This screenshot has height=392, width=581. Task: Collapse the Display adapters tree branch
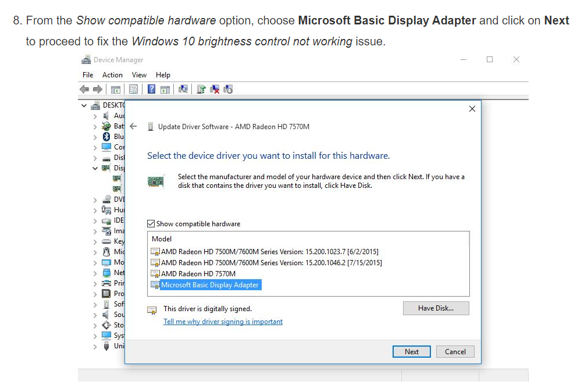click(95, 168)
